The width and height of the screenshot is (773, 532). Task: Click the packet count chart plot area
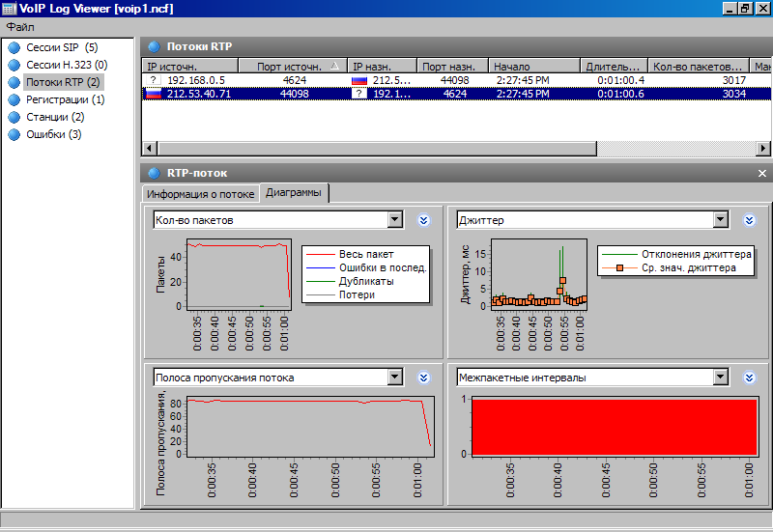pyautogui.click(x=239, y=274)
